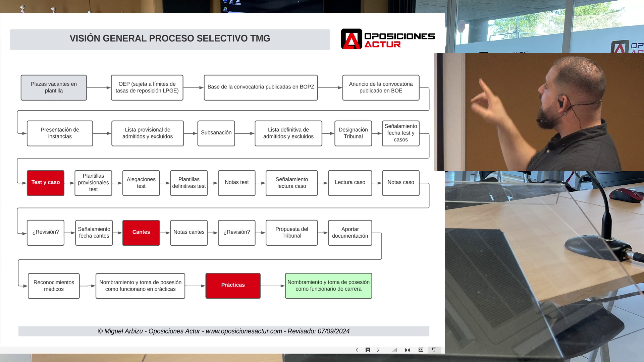Click the 'Alegaciones test' box
The image size is (644, 362).
[141, 183]
